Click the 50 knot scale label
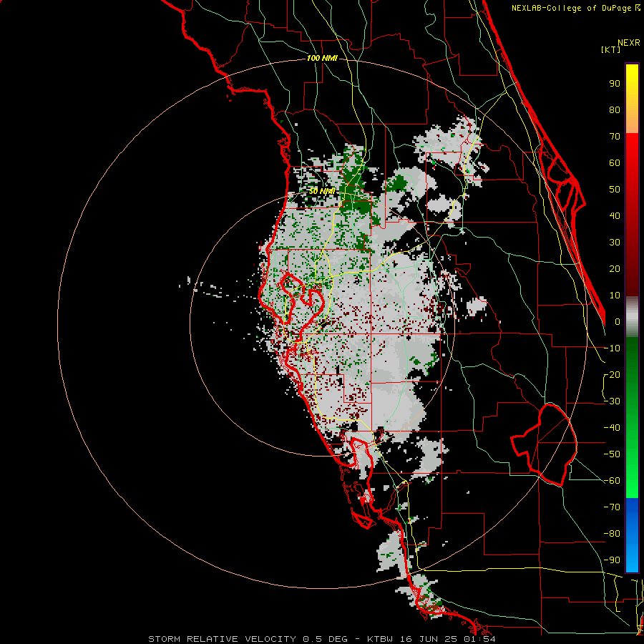Image resolution: width=644 pixels, height=644 pixels. coord(615,190)
